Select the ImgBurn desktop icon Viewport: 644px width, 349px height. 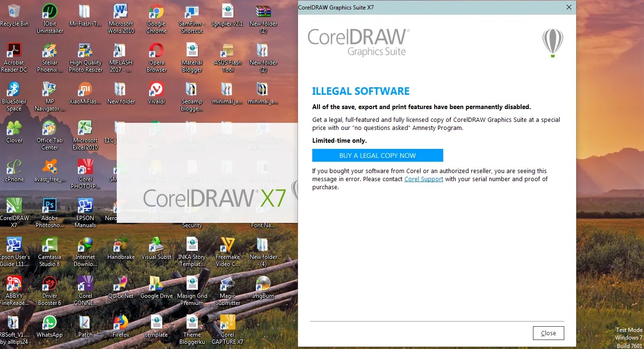point(263,287)
